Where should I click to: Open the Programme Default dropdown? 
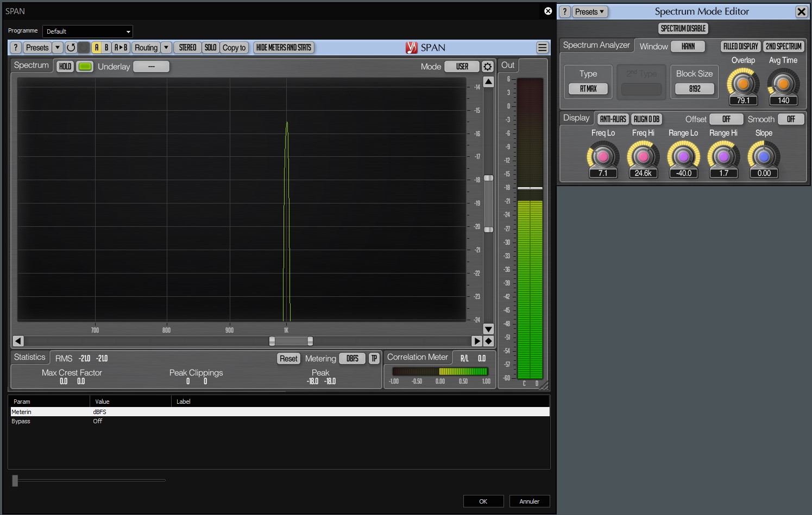pos(88,31)
